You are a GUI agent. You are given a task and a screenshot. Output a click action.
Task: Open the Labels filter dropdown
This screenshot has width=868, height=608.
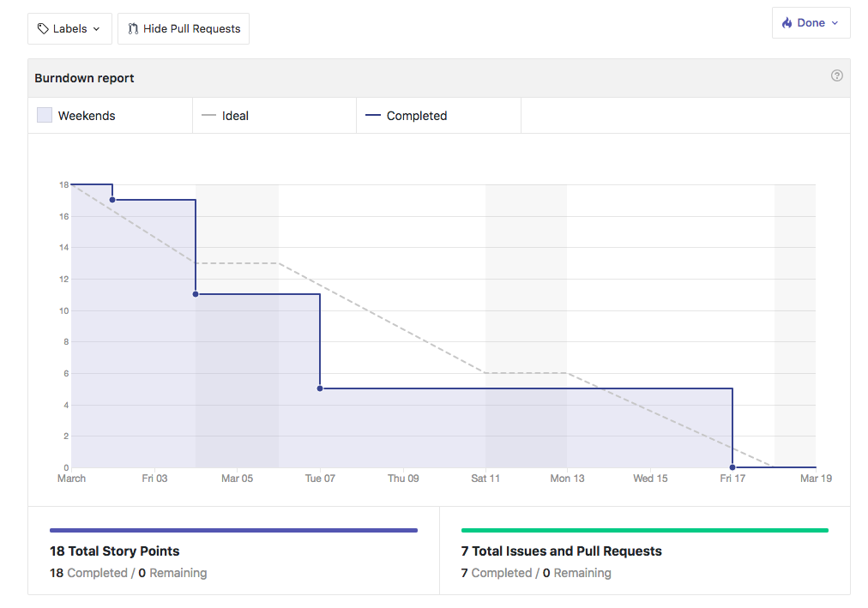(x=69, y=28)
